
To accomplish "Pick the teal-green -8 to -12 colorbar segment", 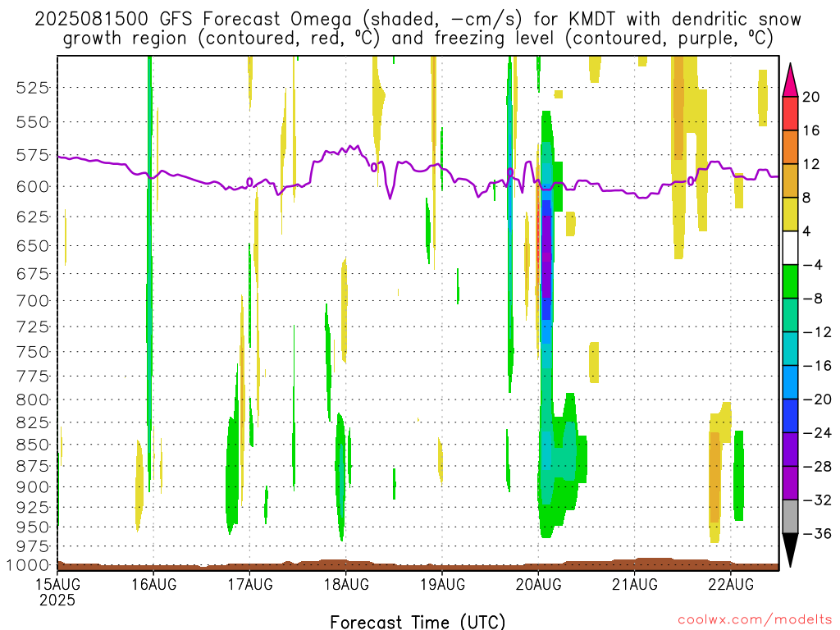I will click(x=790, y=315).
